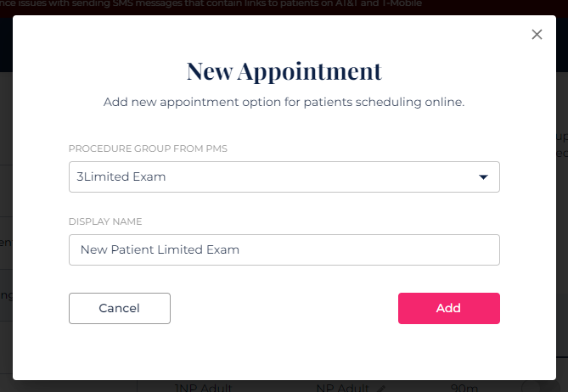Screen dimensions: 568x392
Task: Click the subtitle about patients scheduling online
Action: pyautogui.click(x=284, y=102)
